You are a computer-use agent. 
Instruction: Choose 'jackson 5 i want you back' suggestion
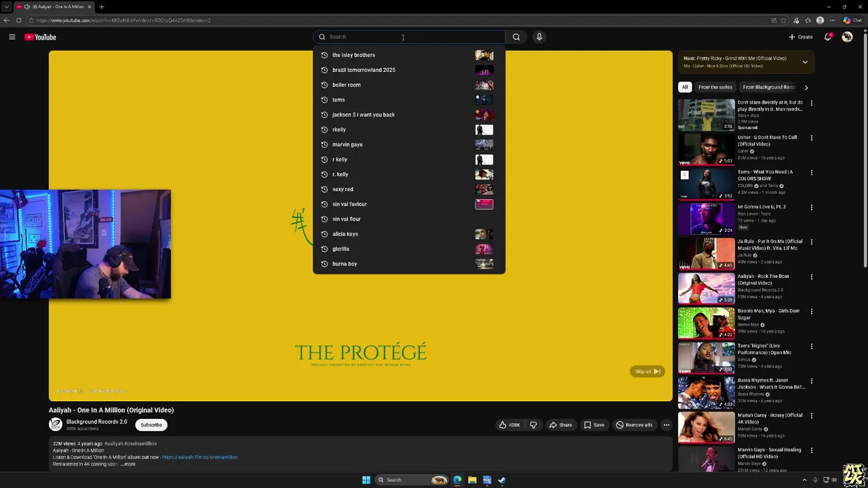(x=409, y=115)
